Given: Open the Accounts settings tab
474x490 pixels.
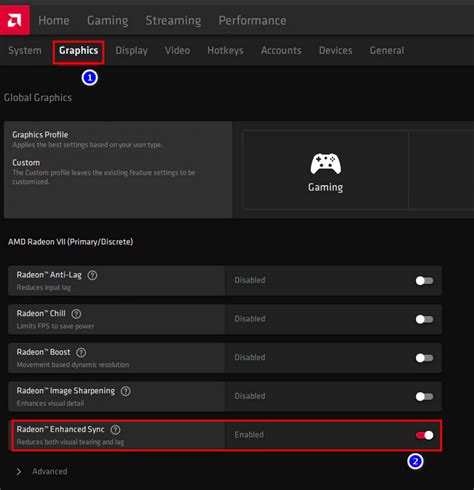Looking at the screenshot, I should (281, 51).
